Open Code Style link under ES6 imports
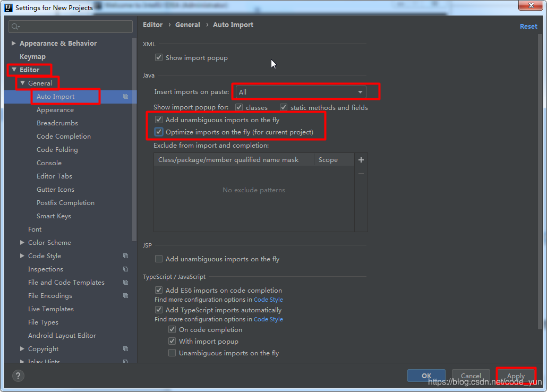The image size is (547, 392). [268, 300]
